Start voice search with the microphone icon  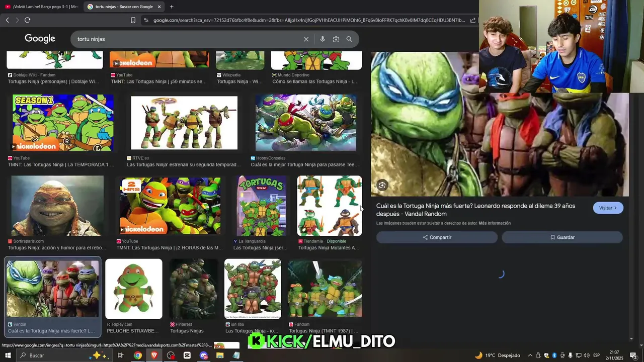pos(323,39)
